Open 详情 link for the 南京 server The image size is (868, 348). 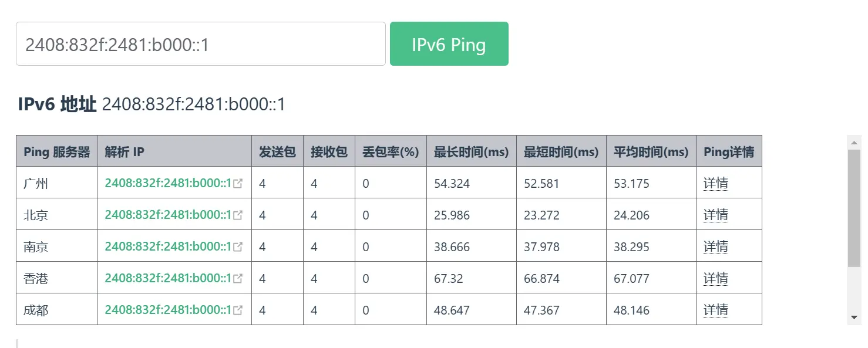(x=715, y=246)
